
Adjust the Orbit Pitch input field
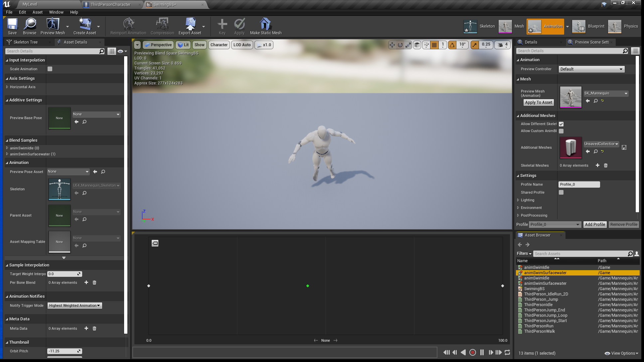(x=64, y=351)
